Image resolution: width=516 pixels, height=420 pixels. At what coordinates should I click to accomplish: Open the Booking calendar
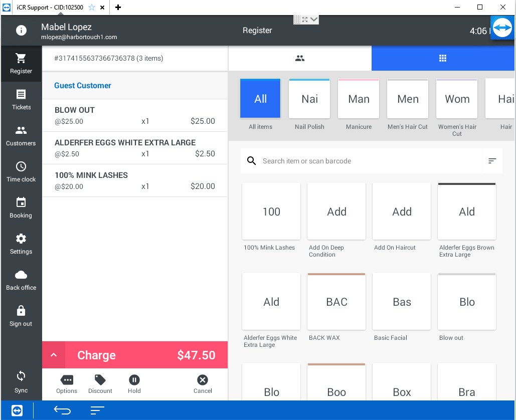[21, 208]
